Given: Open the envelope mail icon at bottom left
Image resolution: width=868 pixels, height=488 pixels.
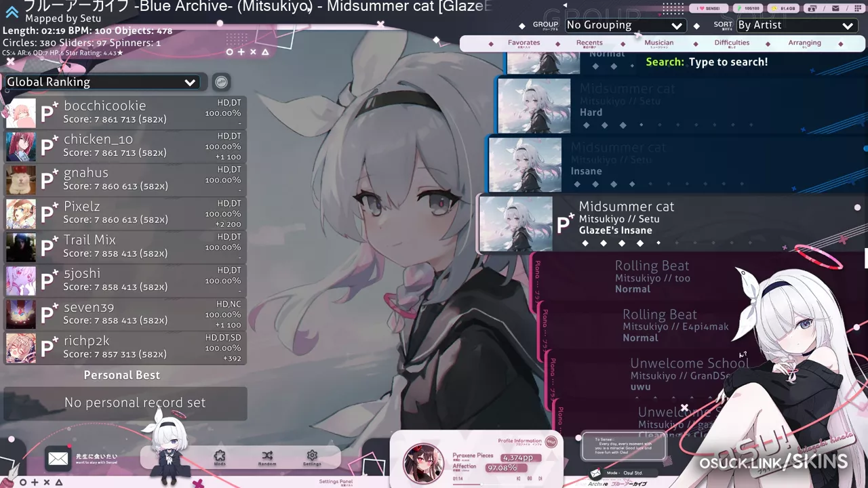Looking at the screenshot, I should pos(58,459).
